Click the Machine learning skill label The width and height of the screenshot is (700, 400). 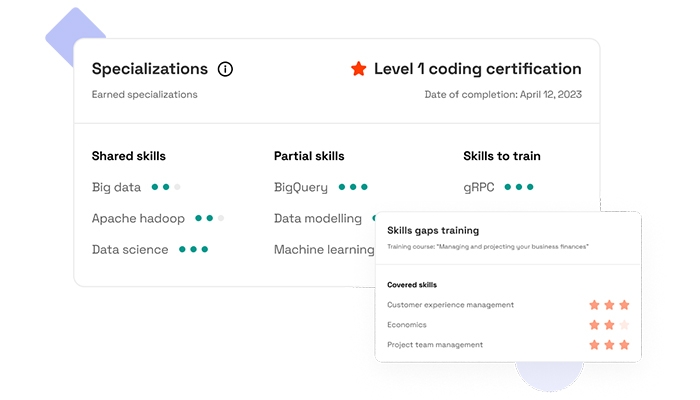coord(324,249)
